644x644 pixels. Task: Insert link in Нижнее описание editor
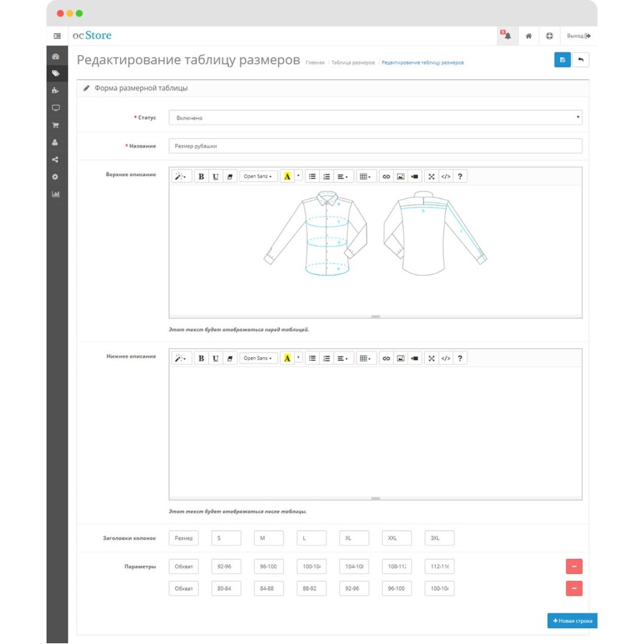coord(386,358)
